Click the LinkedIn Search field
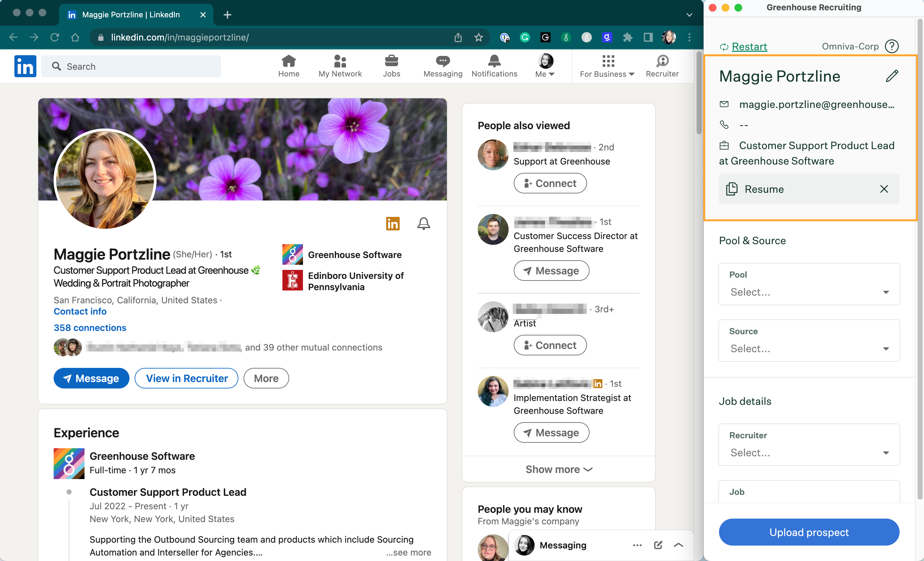Viewport: 924px width, 561px height. (131, 67)
